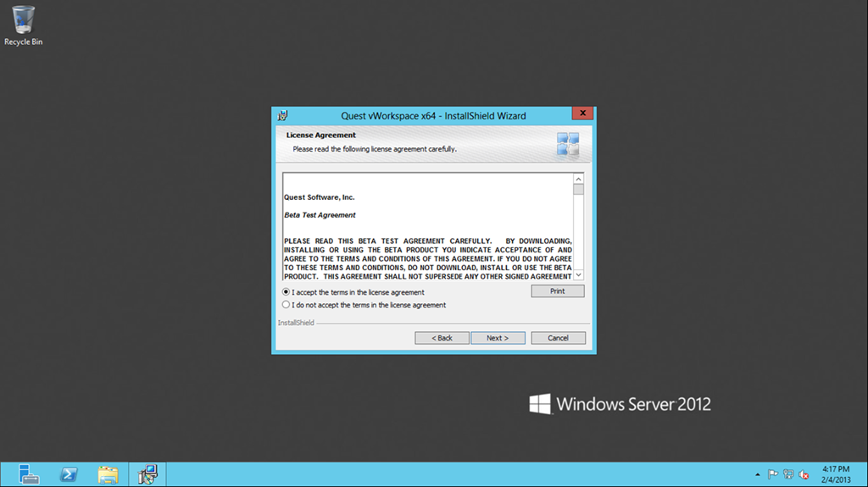The height and width of the screenshot is (487, 868).
Task: Open File Explorer from the taskbar
Action: point(108,474)
